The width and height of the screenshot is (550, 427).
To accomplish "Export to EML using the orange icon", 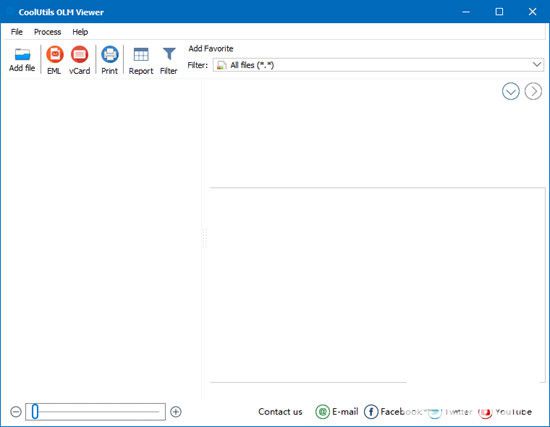I will point(55,55).
